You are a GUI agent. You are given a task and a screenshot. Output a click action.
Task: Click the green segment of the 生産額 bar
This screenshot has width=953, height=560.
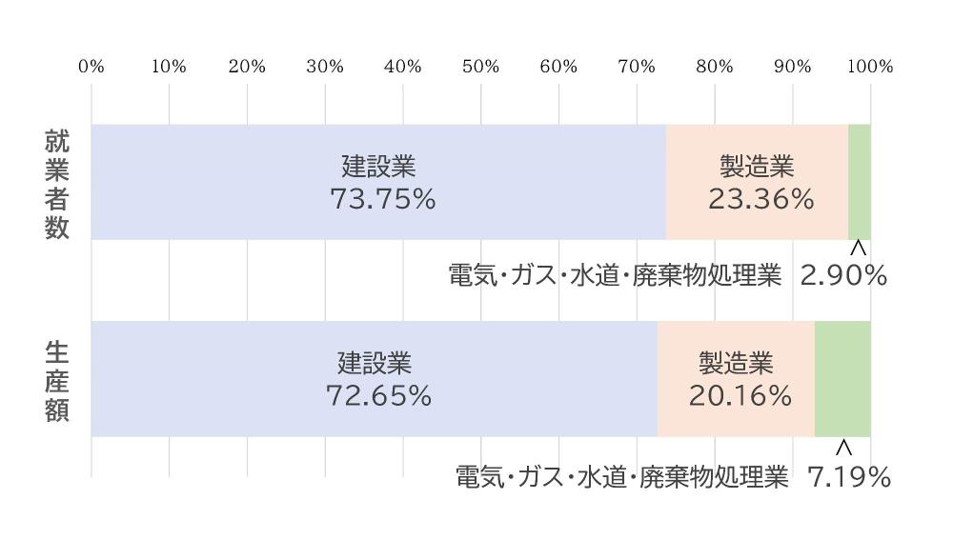(x=842, y=379)
